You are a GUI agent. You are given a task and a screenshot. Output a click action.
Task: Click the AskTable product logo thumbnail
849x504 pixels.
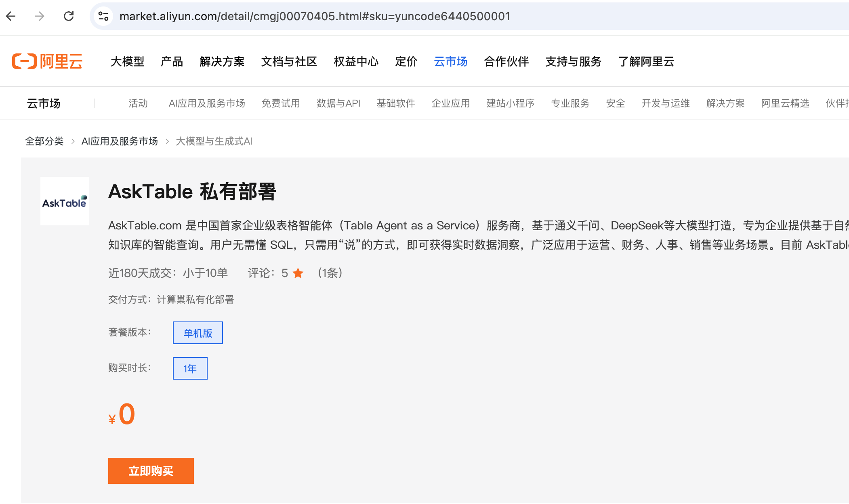[65, 201]
